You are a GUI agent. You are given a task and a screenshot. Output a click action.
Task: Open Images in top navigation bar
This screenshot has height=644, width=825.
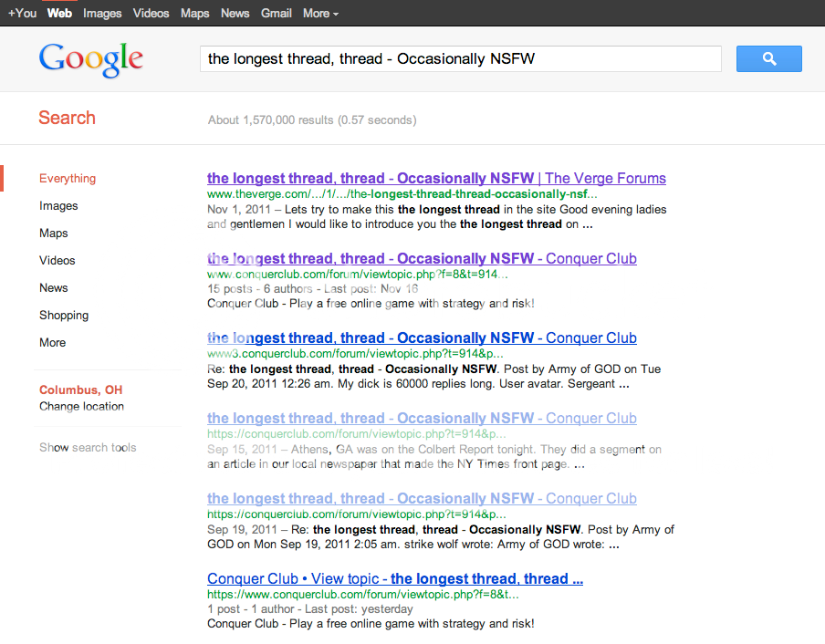102,13
